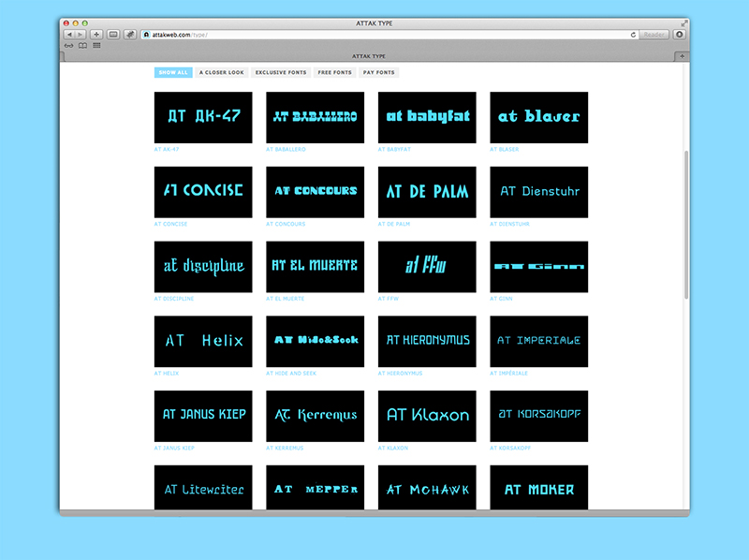
Task: Open the AT Concours font thumbnail
Action: 315,192
